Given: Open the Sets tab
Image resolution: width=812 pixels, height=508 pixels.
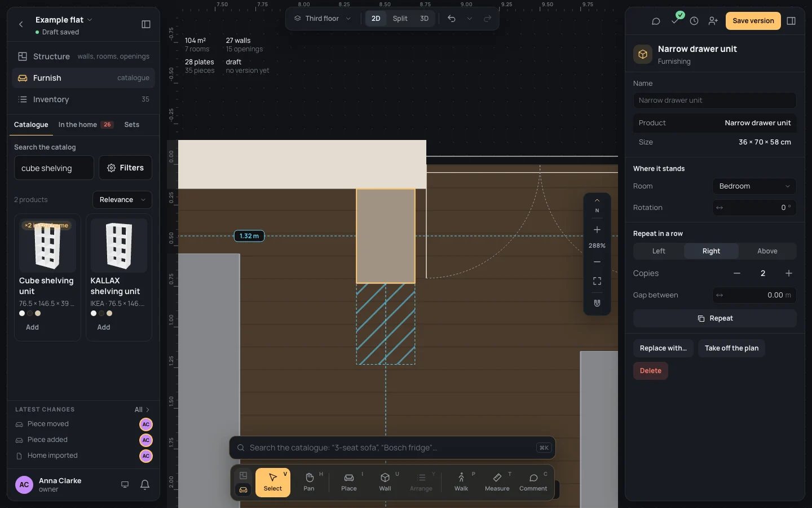Looking at the screenshot, I should [x=132, y=125].
